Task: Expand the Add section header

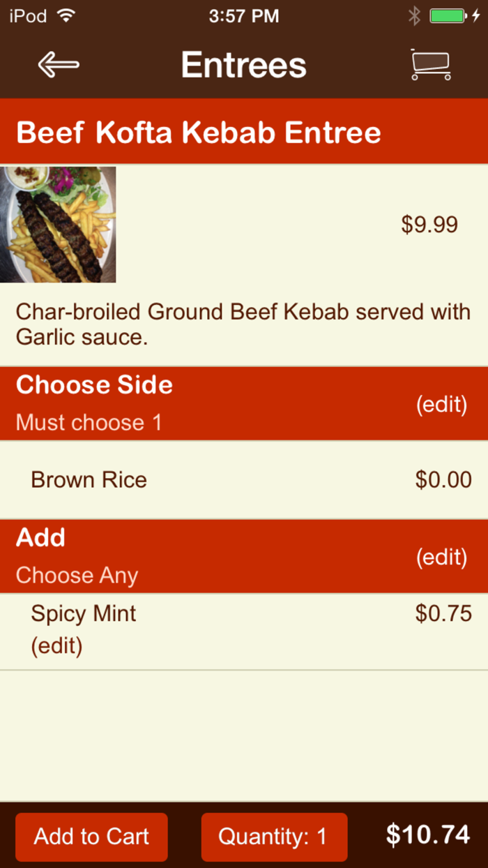Action: 40,537
